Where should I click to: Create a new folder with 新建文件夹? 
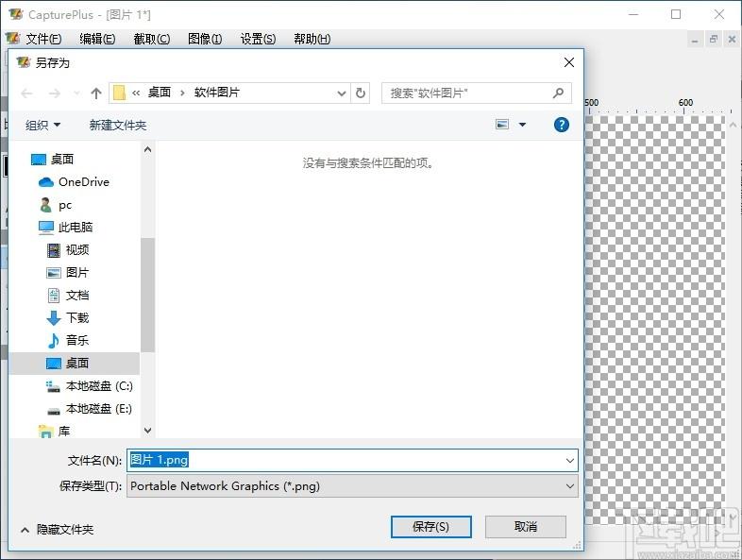point(118,125)
